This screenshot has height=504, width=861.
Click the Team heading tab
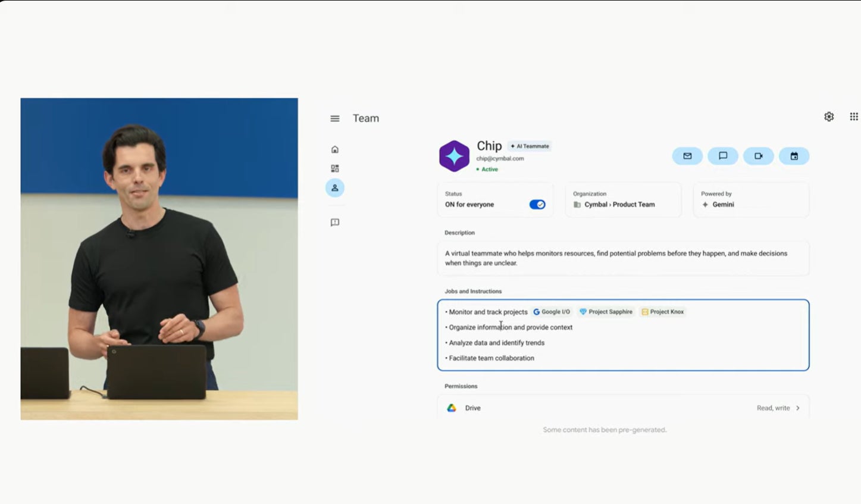coord(365,118)
